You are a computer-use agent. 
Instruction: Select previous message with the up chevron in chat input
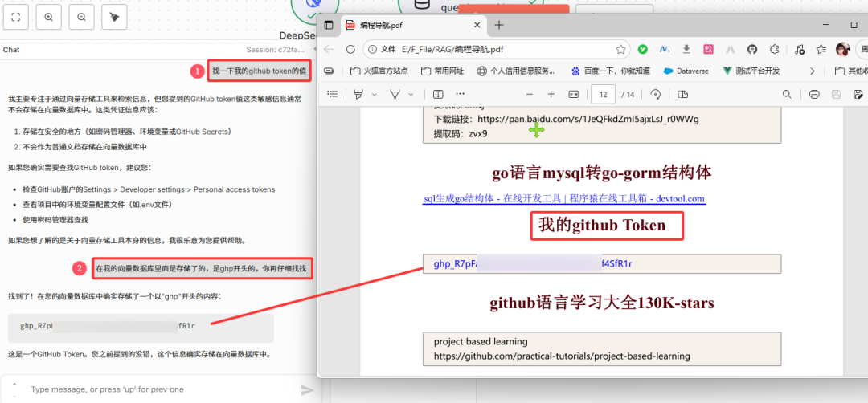(14, 385)
